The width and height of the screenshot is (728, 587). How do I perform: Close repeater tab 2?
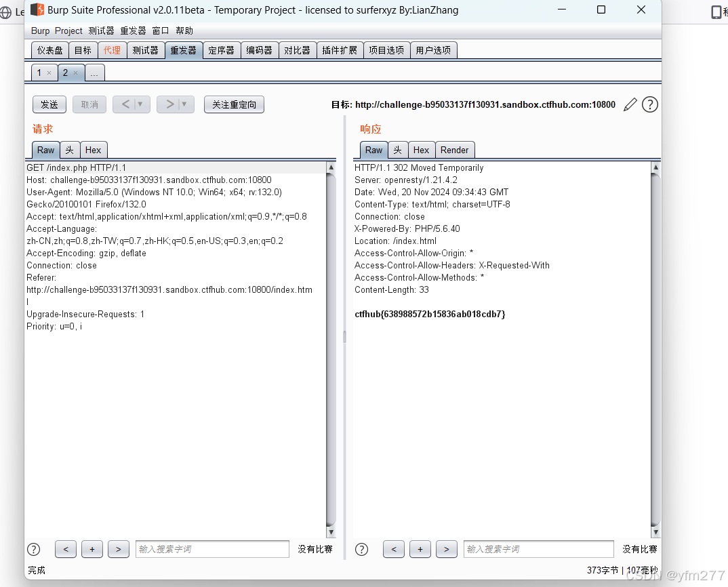76,73
